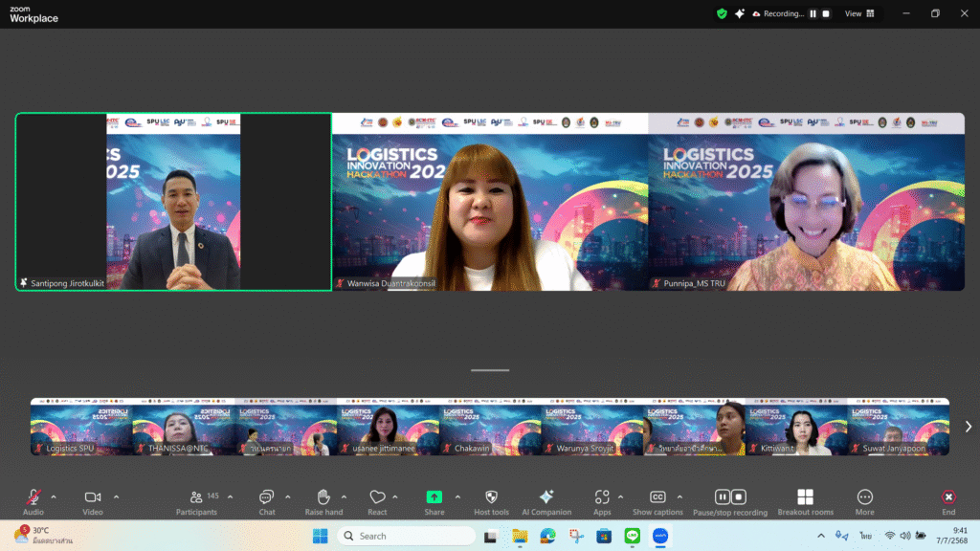The image size is (980, 551).
Task: Click the AI sparkle icon in the title bar
Action: pyautogui.click(x=740, y=13)
